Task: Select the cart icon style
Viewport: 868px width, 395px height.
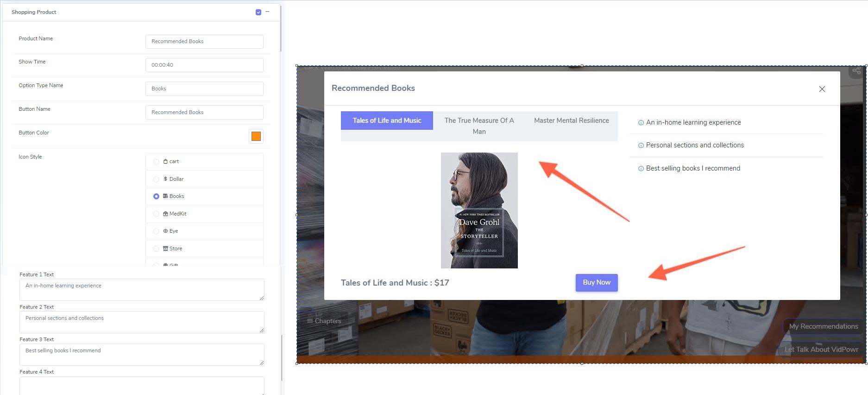Action: coord(156,162)
